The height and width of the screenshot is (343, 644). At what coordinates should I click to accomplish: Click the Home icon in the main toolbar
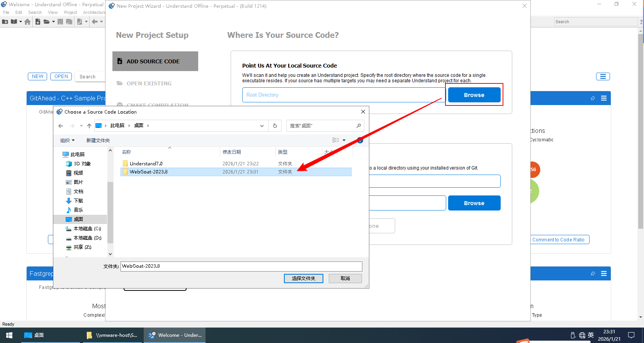tap(27, 22)
